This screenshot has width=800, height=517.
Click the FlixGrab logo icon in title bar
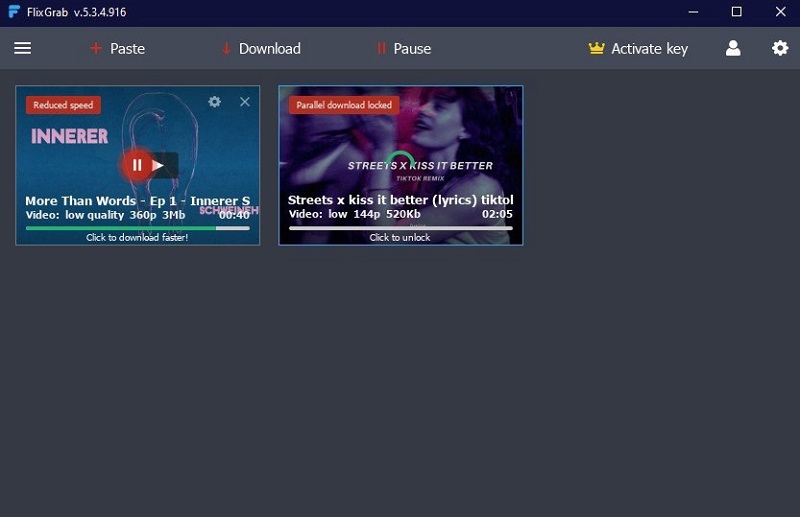(x=14, y=12)
